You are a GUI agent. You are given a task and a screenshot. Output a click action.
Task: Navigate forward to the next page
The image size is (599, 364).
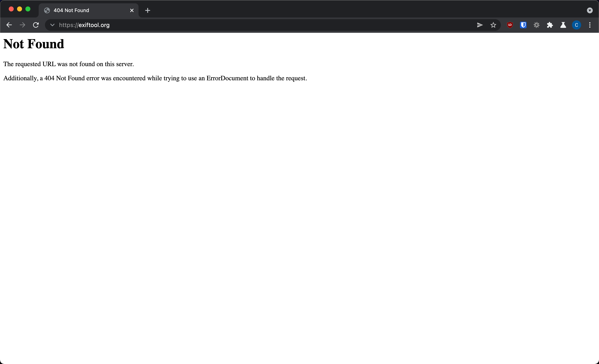coord(22,25)
